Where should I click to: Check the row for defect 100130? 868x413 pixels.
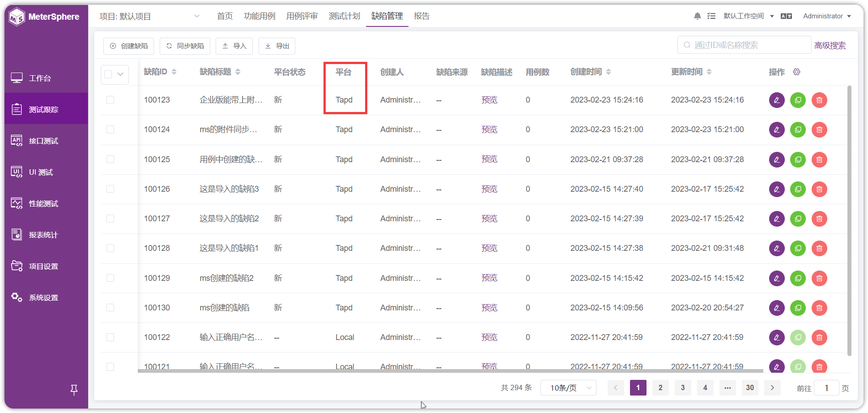(110, 308)
